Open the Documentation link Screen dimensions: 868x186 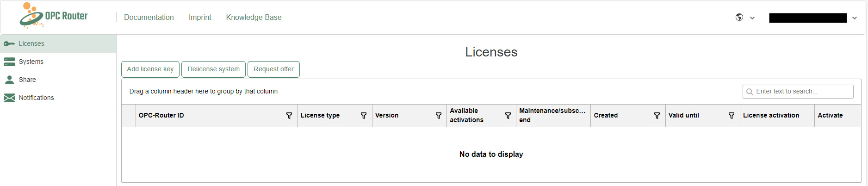point(149,17)
